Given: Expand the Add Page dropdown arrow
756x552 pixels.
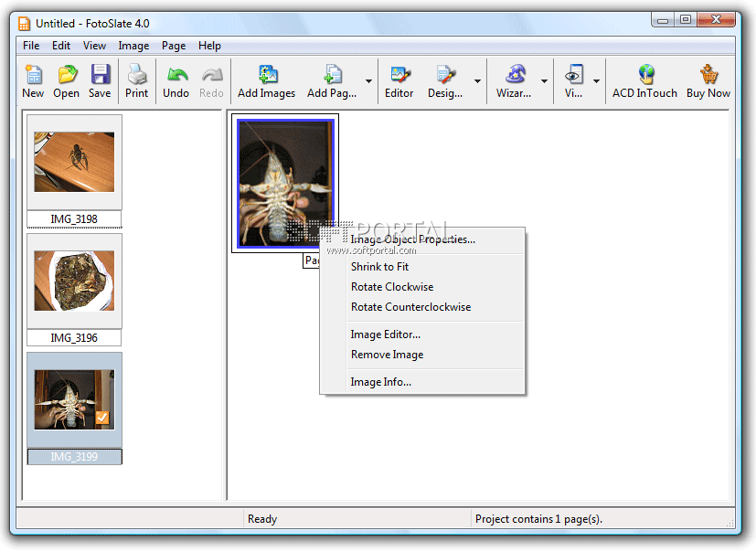Looking at the screenshot, I should (368, 81).
